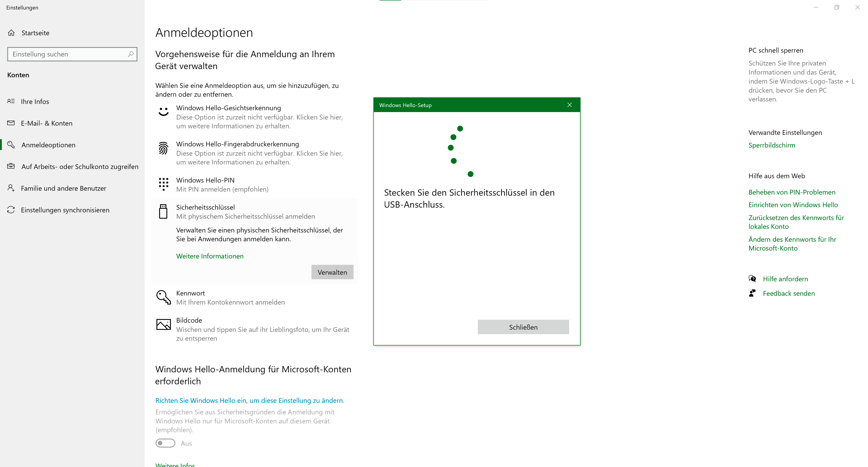Click the Startseite home icon
This screenshot has width=868, height=467.
point(11,33)
